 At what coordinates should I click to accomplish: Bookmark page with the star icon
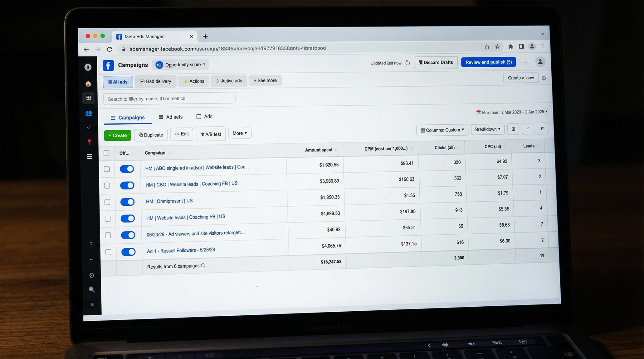pos(498,47)
